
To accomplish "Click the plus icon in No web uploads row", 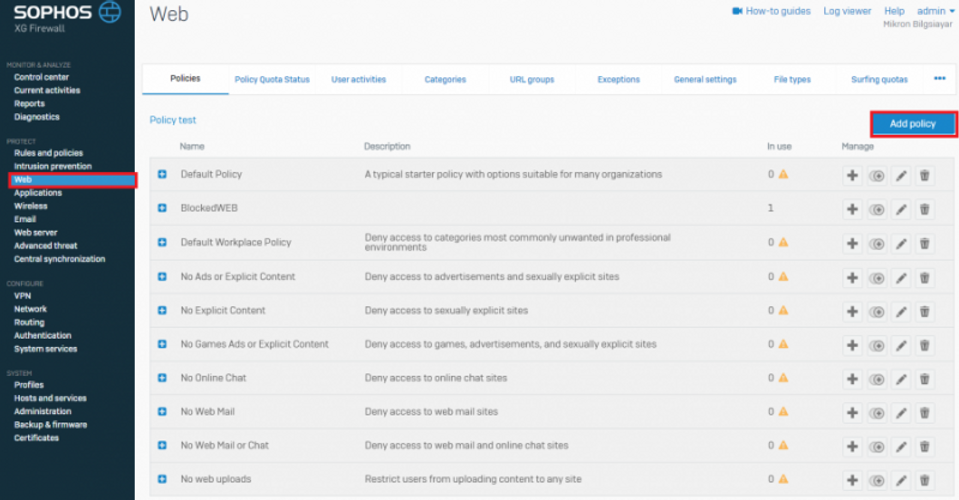I will pyautogui.click(x=852, y=480).
